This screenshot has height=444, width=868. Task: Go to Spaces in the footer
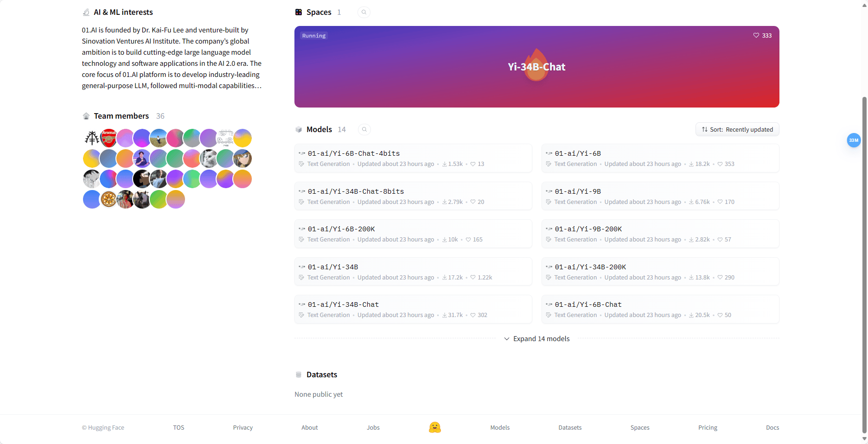pos(640,427)
